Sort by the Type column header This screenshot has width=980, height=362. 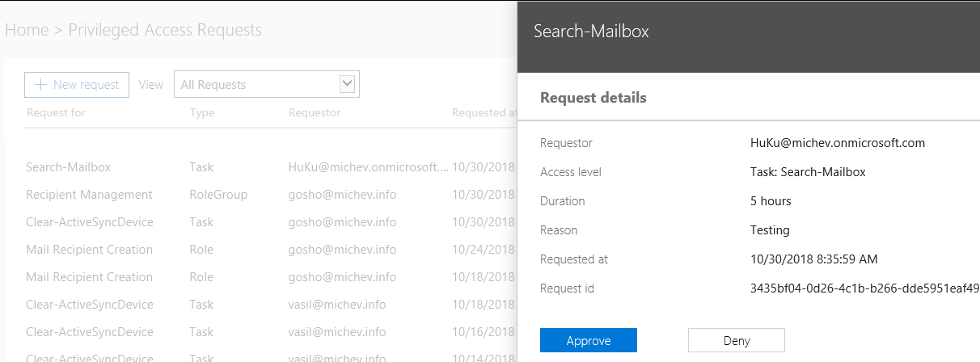[x=202, y=113]
